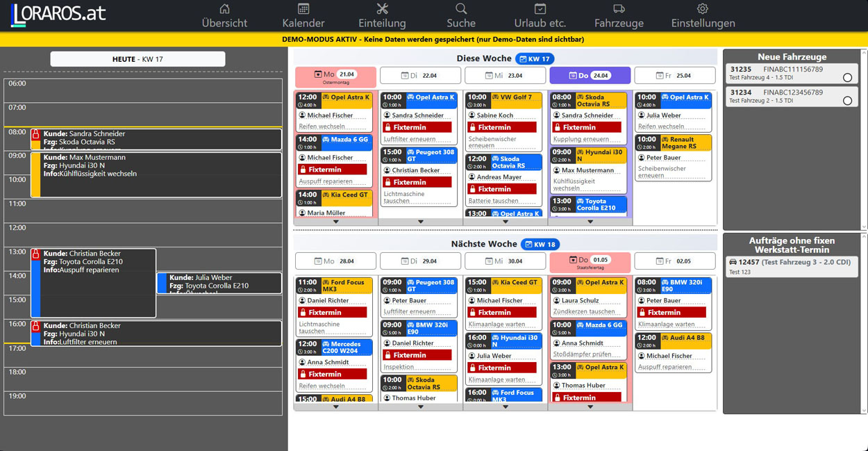Open the Suche magnifier icon
Viewport: 868px width, 451px height.
pyautogui.click(x=461, y=9)
